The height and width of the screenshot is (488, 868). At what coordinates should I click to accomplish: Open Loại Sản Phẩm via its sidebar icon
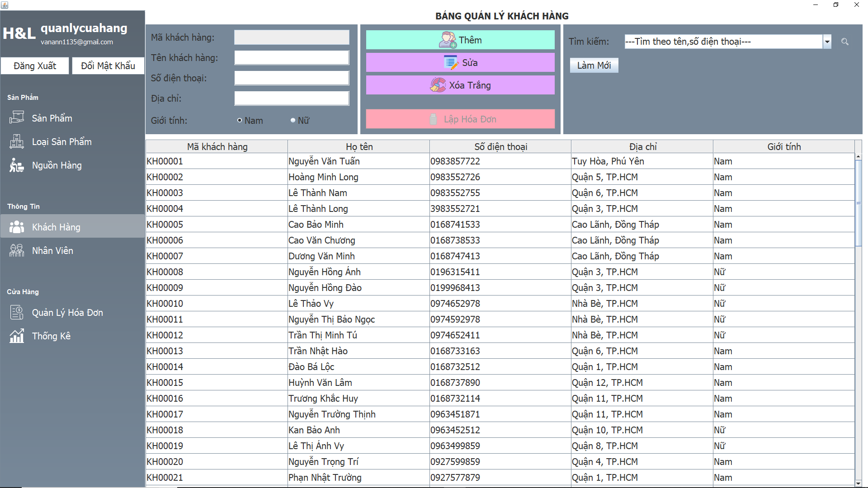coord(17,141)
